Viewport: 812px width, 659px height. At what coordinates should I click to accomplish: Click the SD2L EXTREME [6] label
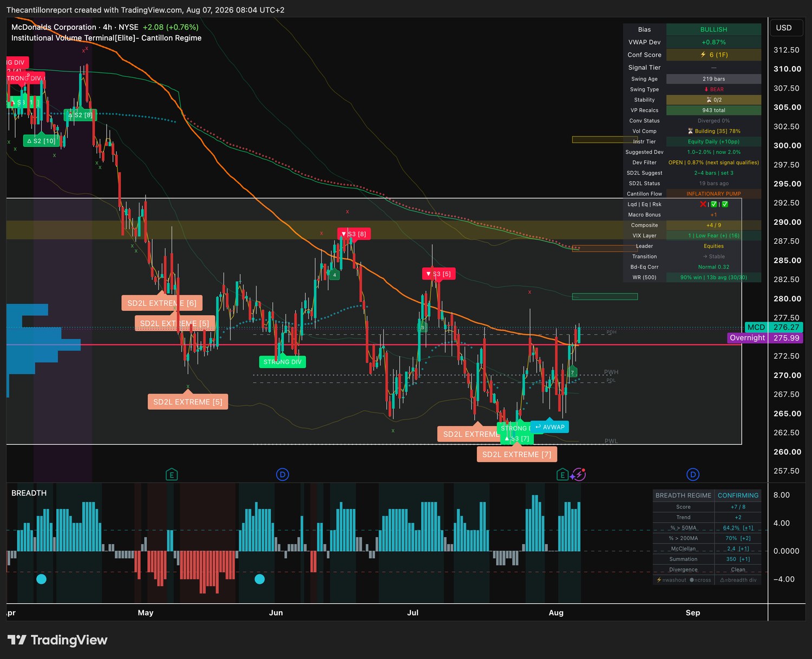(162, 303)
